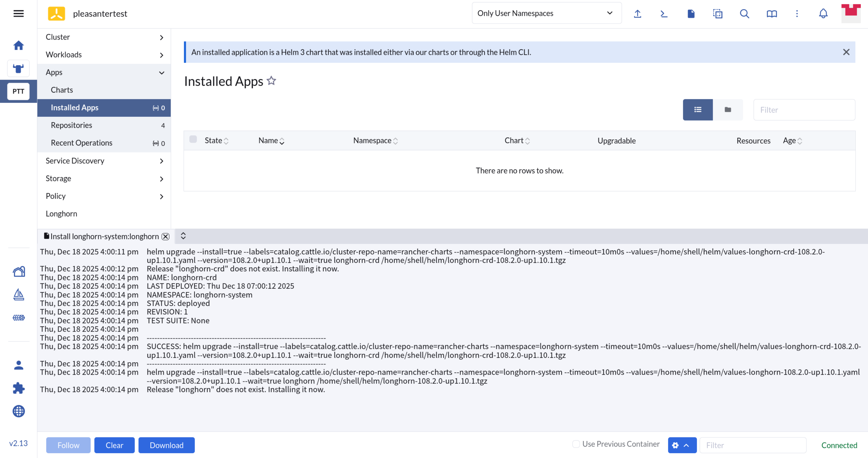Open the kubectl shell icon
The height and width of the screenshot is (458, 868).
pos(664,14)
